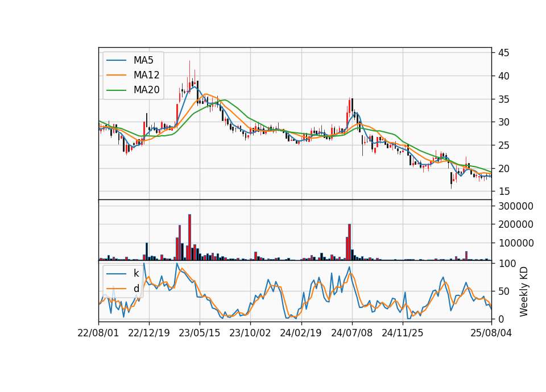The height and width of the screenshot is (392, 546).
Task: Click date label 22/12/19
Action: click(149, 333)
